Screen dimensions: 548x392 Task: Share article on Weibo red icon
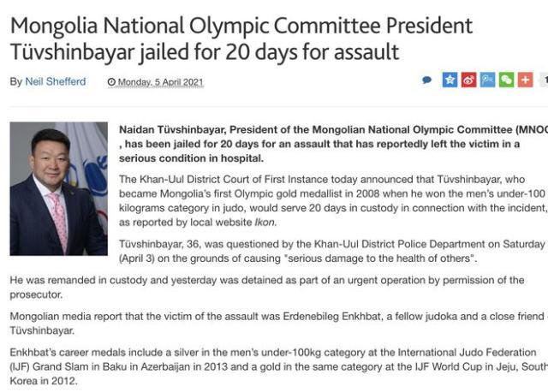point(468,80)
